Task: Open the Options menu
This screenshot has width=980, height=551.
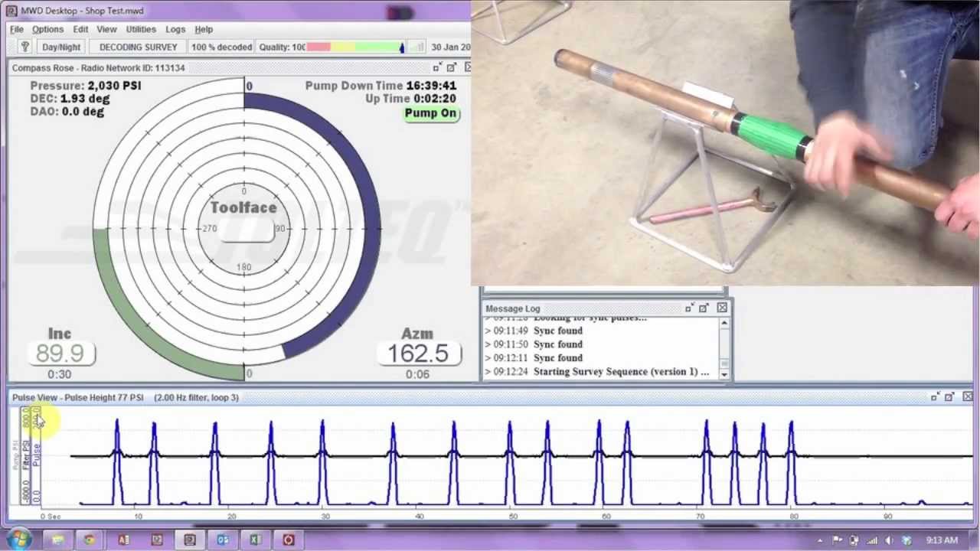Action: pos(47,29)
